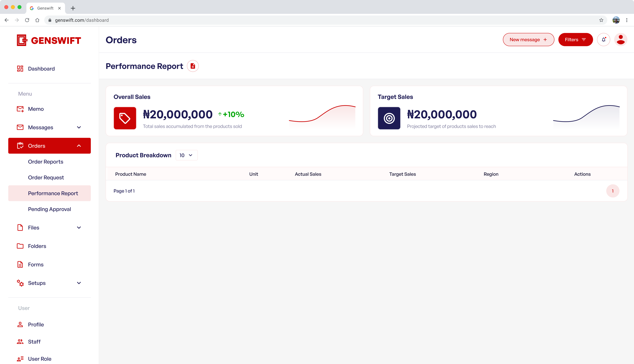Click the target icon in Target Sales card
Viewport: 634px width, 364px height.
[x=389, y=118]
